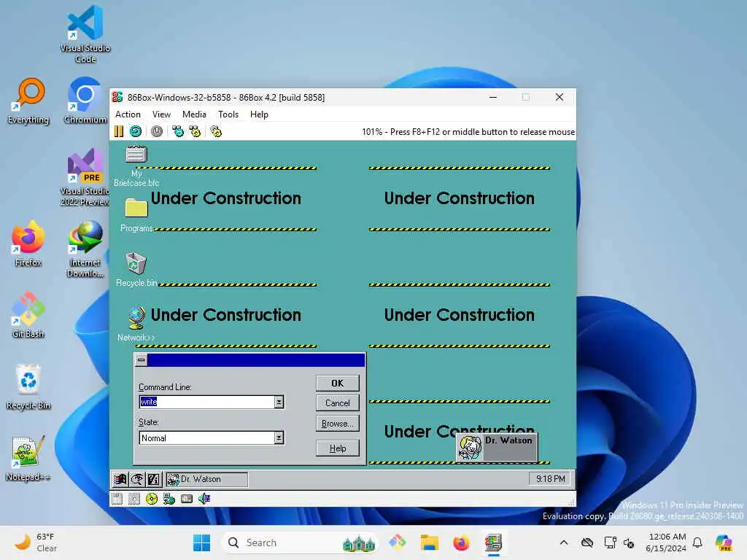The height and width of the screenshot is (560, 747).
Task: Click into the Command Line text field
Action: point(206,402)
